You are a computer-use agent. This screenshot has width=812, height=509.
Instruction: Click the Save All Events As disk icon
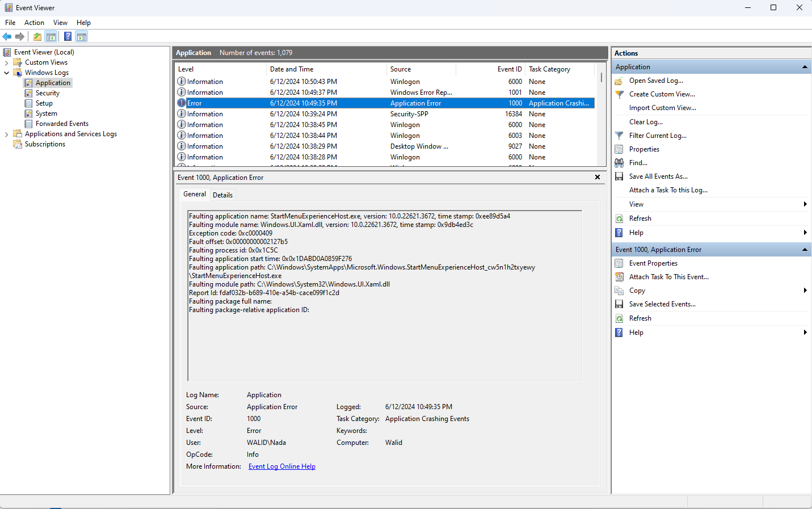[x=619, y=176]
